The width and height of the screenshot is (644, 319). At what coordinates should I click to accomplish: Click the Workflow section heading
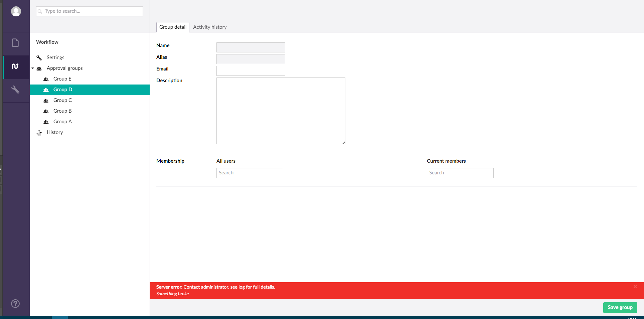click(x=47, y=42)
